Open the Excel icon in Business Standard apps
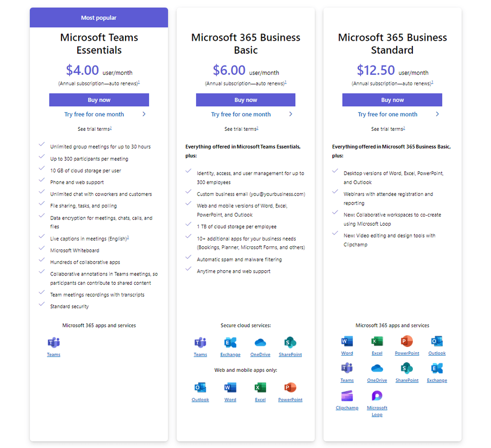Viewport: 491px width, 448px height. click(x=377, y=343)
